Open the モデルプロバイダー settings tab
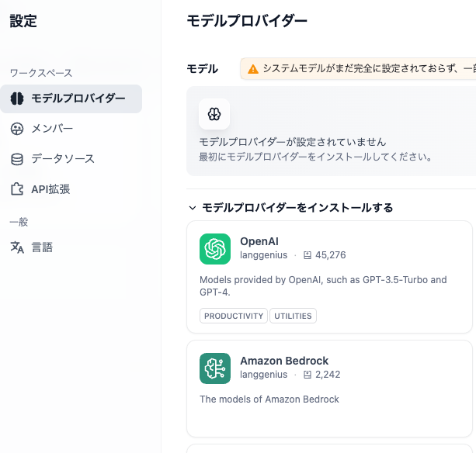The height and width of the screenshot is (453, 476). click(71, 99)
